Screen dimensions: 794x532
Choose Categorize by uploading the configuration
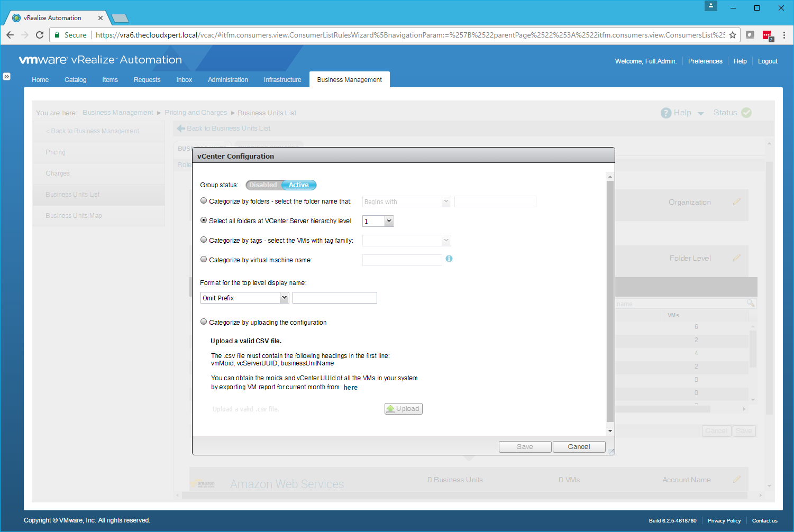(x=204, y=322)
